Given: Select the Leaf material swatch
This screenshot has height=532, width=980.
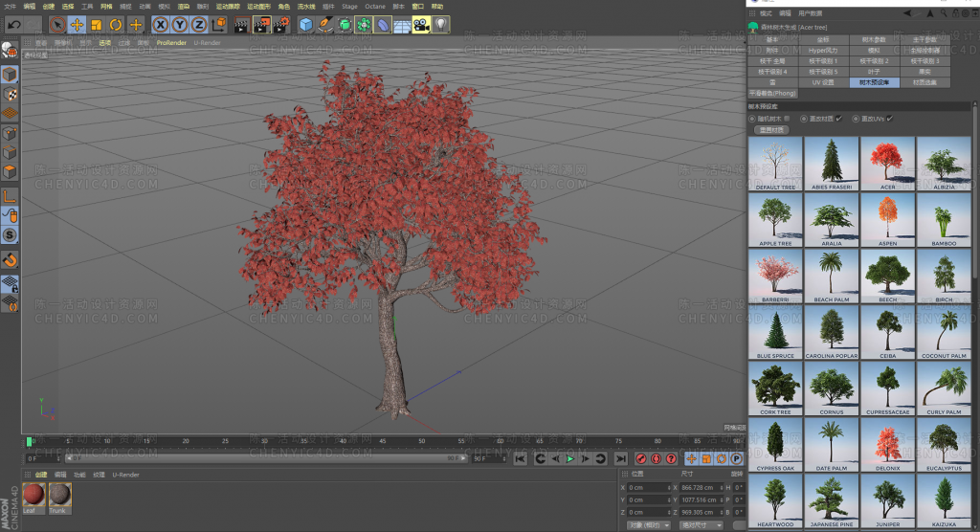Looking at the screenshot, I should coord(33,495).
